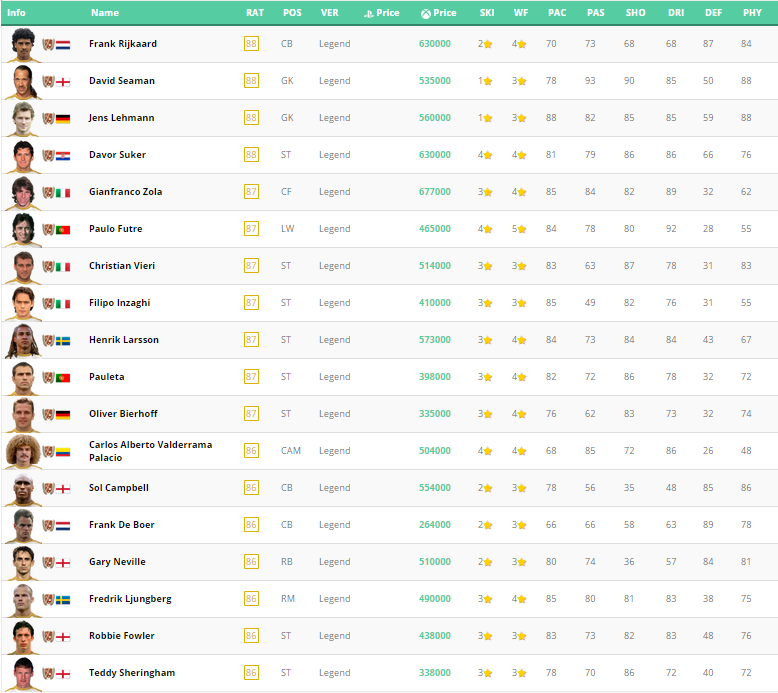
Task: Open David Seaman player page
Action: [122, 81]
